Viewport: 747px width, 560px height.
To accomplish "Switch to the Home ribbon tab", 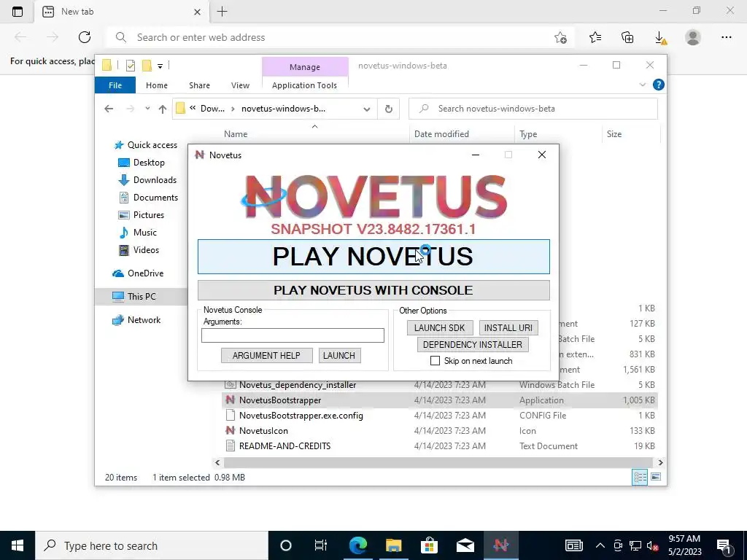I will tap(157, 85).
